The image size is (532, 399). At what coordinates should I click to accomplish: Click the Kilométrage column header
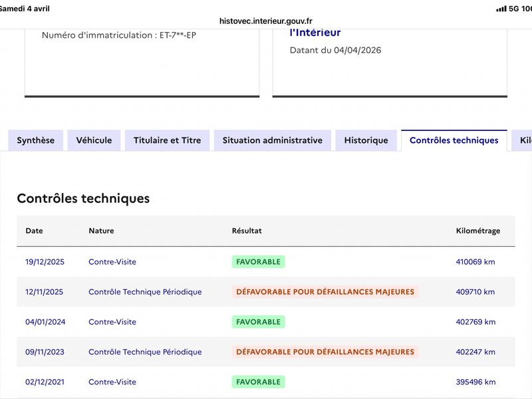[477, 231]
